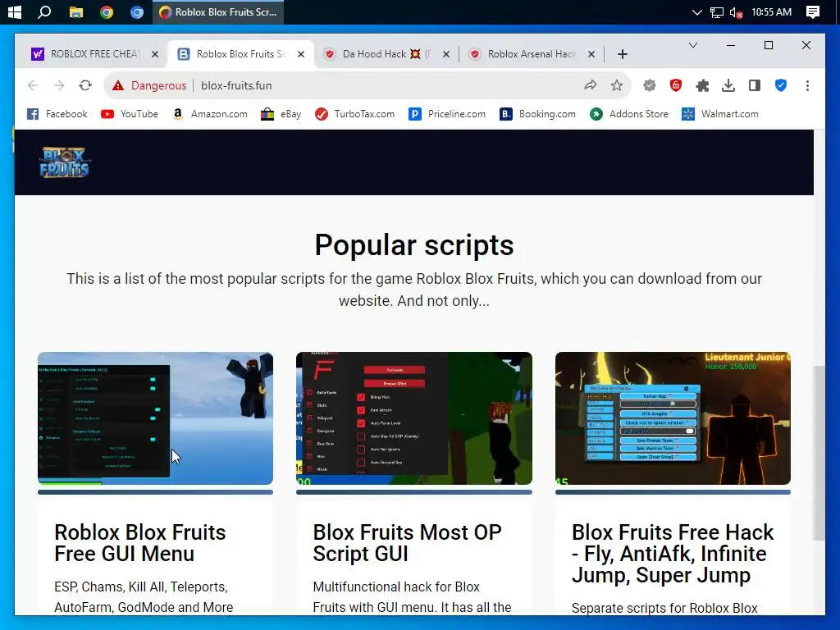840x630 pixels.
Task: Open Walmart.com bookmark
Action: point(720,114)
